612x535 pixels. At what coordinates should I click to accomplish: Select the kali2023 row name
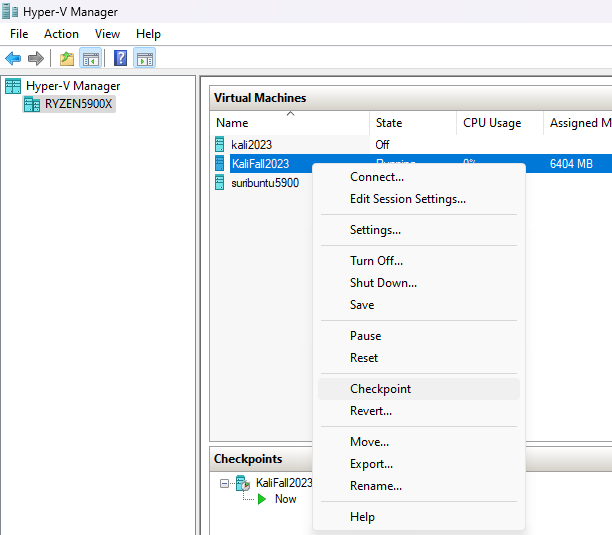251,145
